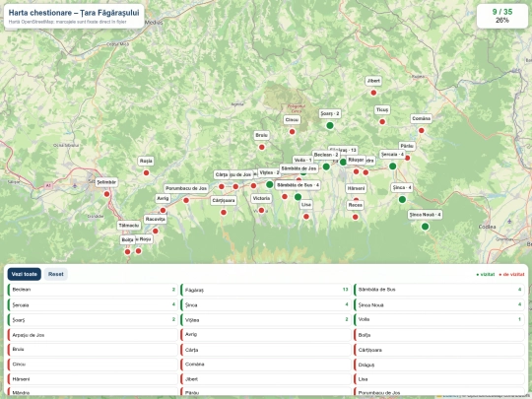The height and width of the screenshot is (399, 532).
Task: Click the Șinca Nouă · 4 map label
Action: coord(426,215)
